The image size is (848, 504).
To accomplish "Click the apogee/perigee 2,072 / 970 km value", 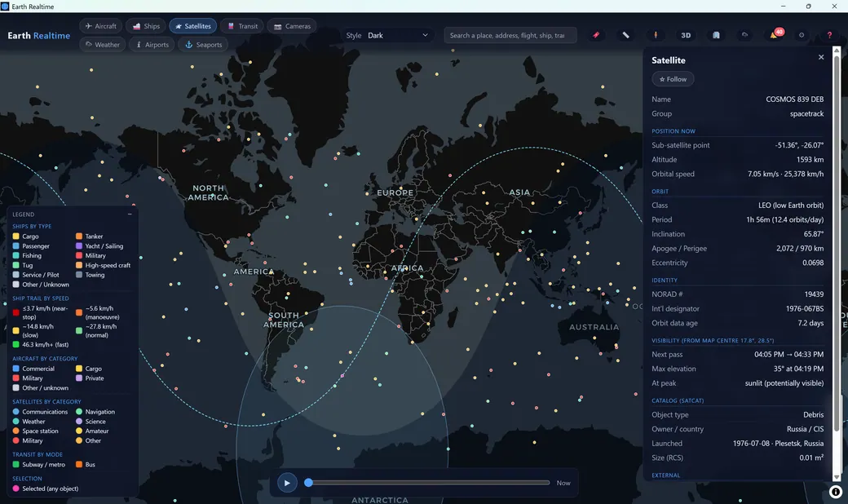I will coord(800,248).
